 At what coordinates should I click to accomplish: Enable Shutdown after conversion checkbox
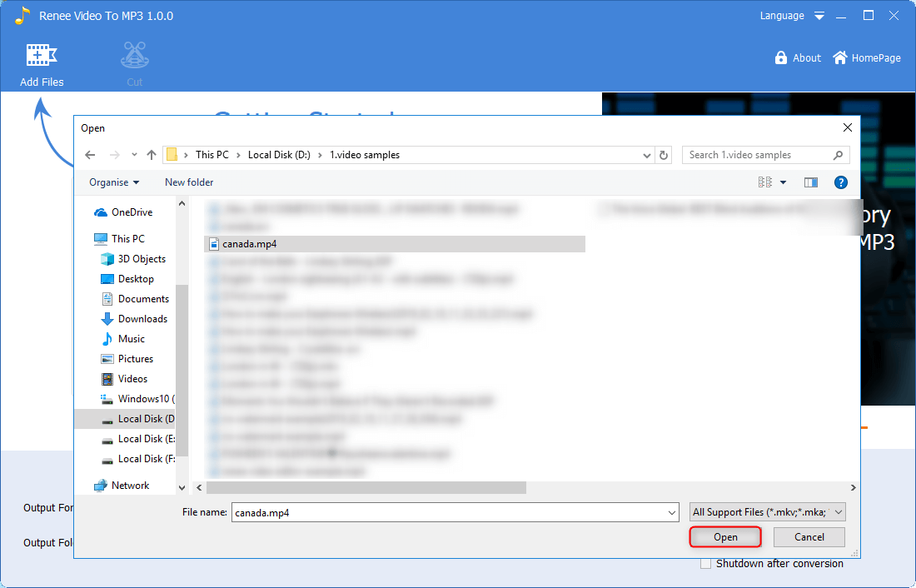coord(706,564)
